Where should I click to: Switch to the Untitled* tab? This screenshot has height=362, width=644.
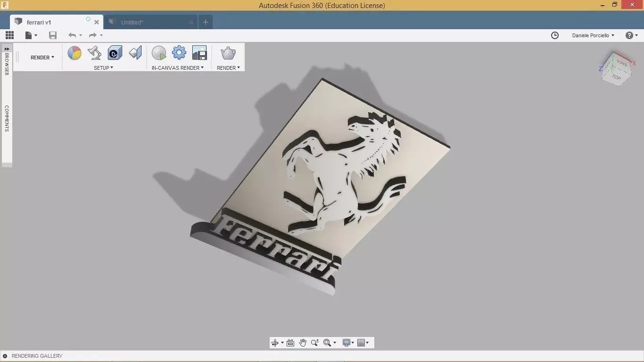tap(151, 22)
